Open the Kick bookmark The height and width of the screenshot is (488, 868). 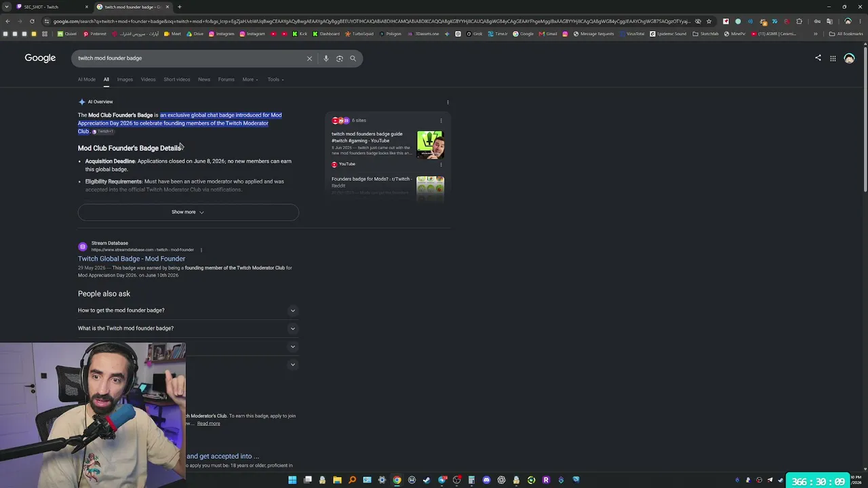pos(300,34)
